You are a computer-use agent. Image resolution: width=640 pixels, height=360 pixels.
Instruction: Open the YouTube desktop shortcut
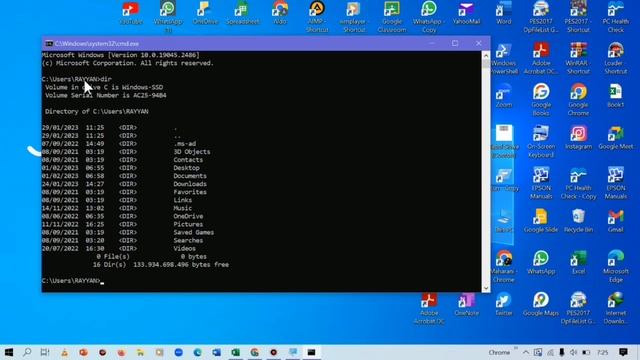131,13
